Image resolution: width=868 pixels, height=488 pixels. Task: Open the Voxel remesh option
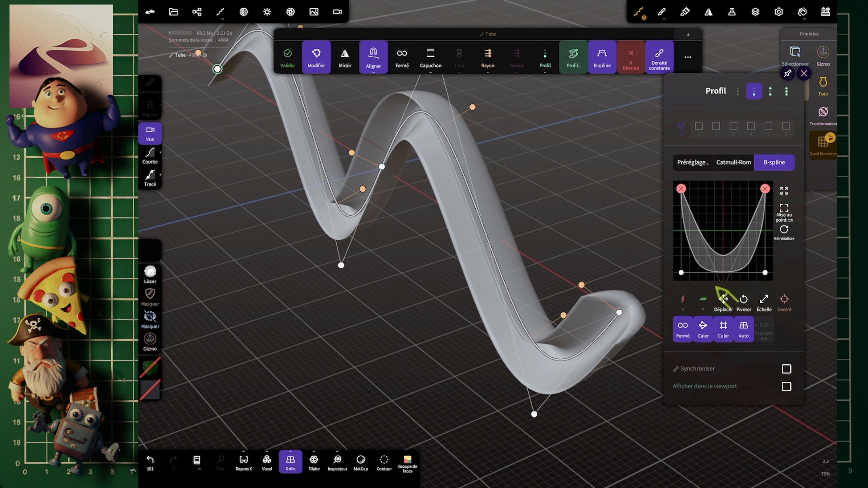pyautogui.click(x=267, y=462)
